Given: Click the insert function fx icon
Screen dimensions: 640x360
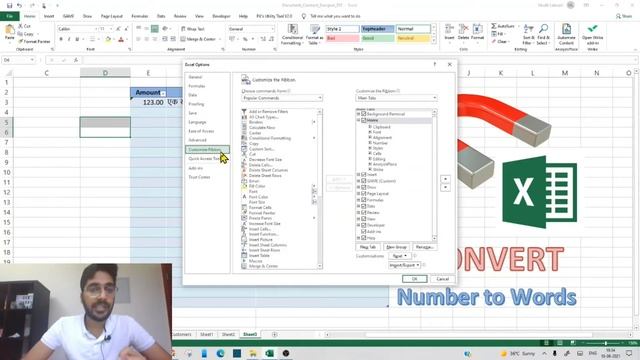Looking at the screenshot, I should point(76,60).
